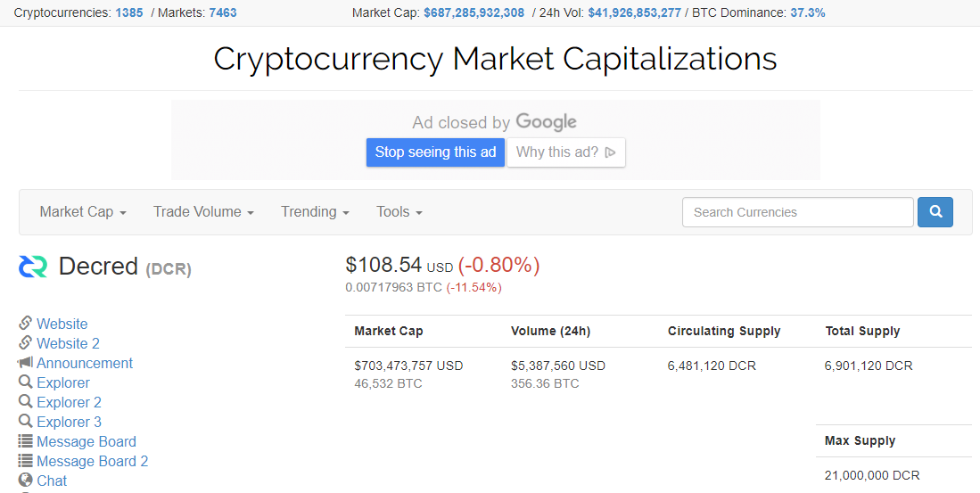Click the megaphone icon beside Announcement
The height and width of the screenshot is (493, 980).
click(x=25, y=363)
